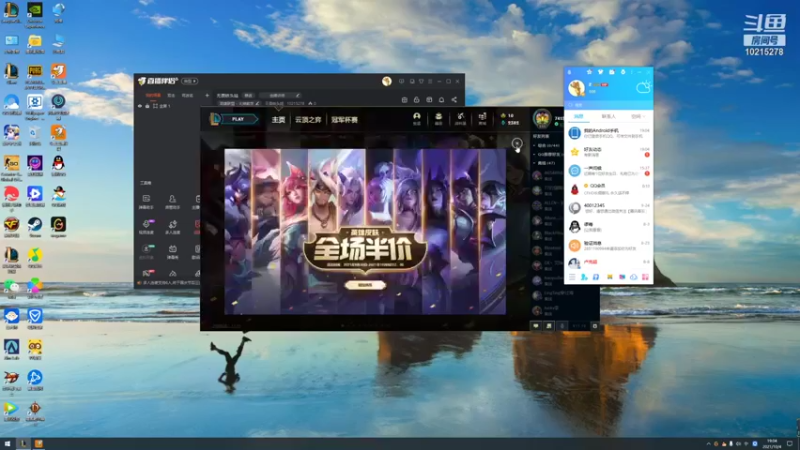Open the Counter-Strike Global Offensive desktop shortcut
800x450 pixels.
[x=11, y=164]
